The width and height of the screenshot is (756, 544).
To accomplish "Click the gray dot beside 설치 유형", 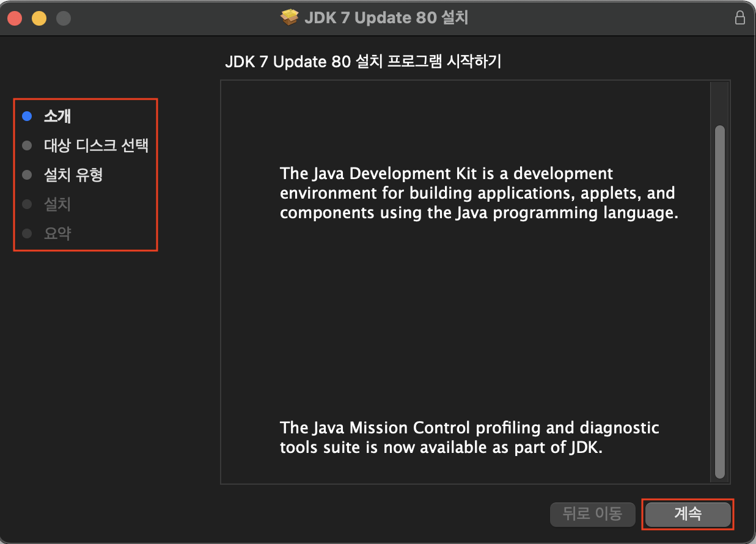I will (26, 175).
